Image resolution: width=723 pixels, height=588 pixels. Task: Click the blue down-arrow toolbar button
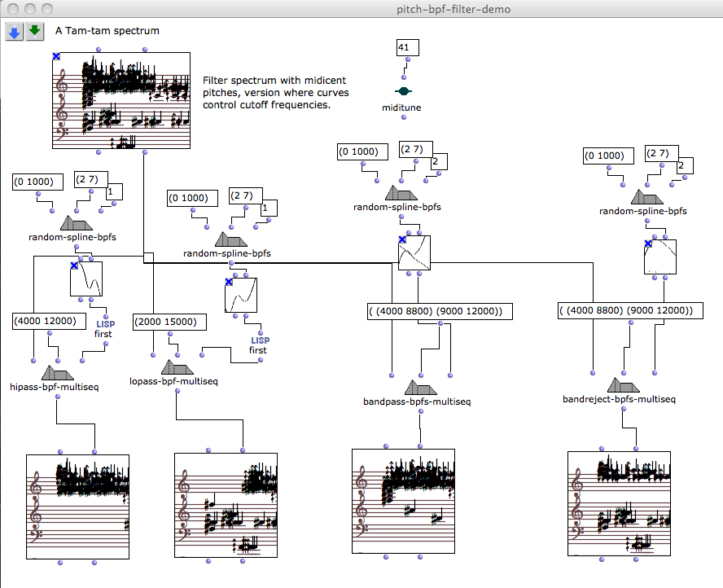tap(14, 31)
